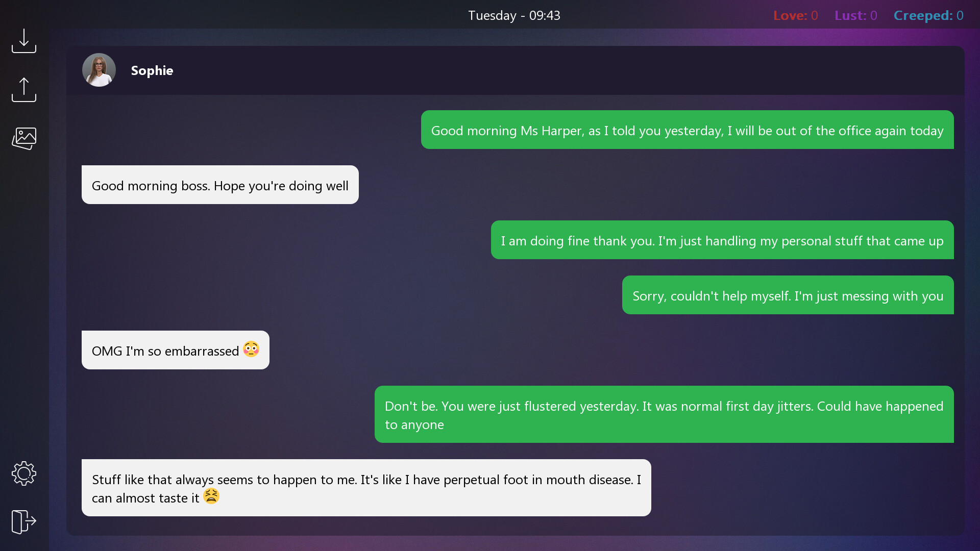Click the "foot in mouth disease" message
980x551 pixels.
click(x=366, y=488)
